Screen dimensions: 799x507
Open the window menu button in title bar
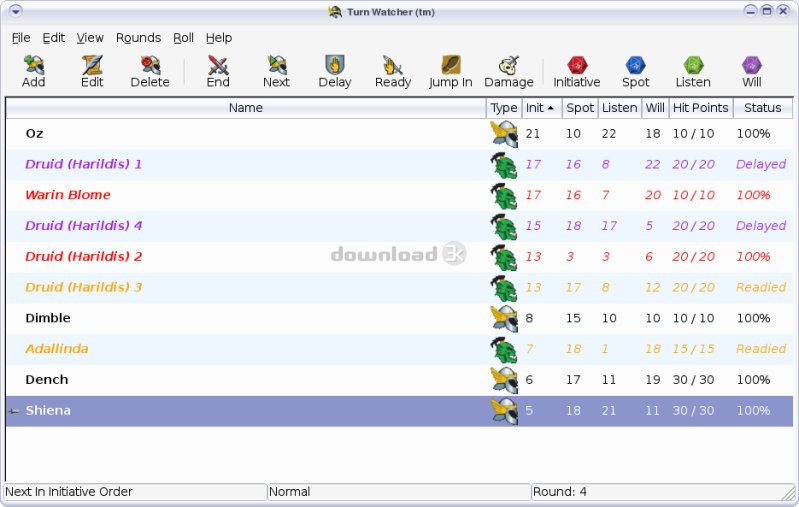click(16, 11)
